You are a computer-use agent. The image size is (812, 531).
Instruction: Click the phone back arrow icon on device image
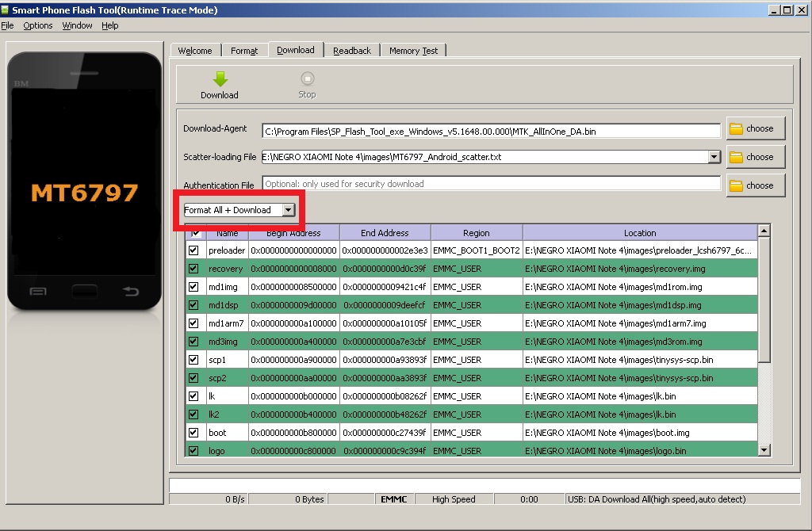tap(131, 291)
